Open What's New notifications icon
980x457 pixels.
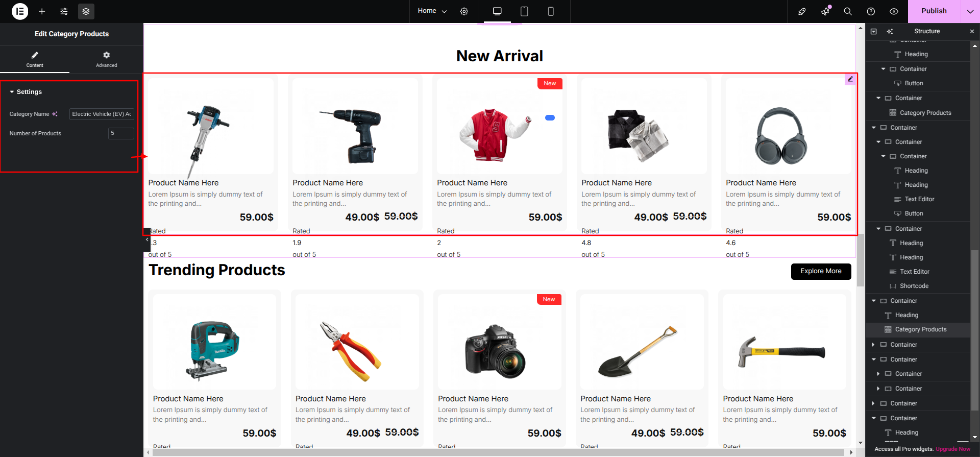825,11
